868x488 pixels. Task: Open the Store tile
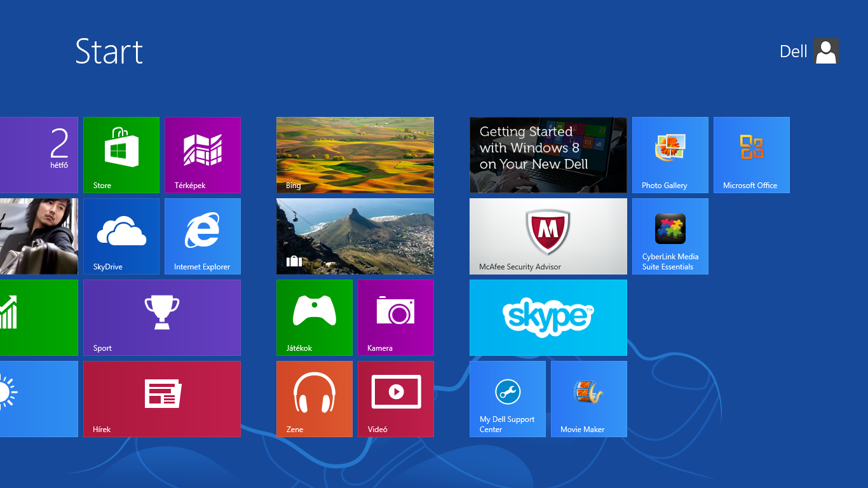click(x=121, y=155)
